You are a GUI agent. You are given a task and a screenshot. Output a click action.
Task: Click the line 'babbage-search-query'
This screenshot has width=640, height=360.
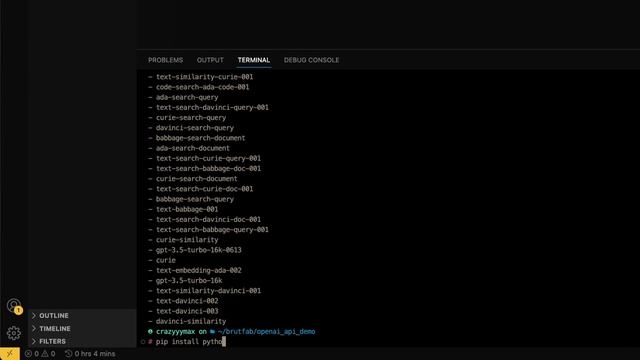tap(195, 199)
